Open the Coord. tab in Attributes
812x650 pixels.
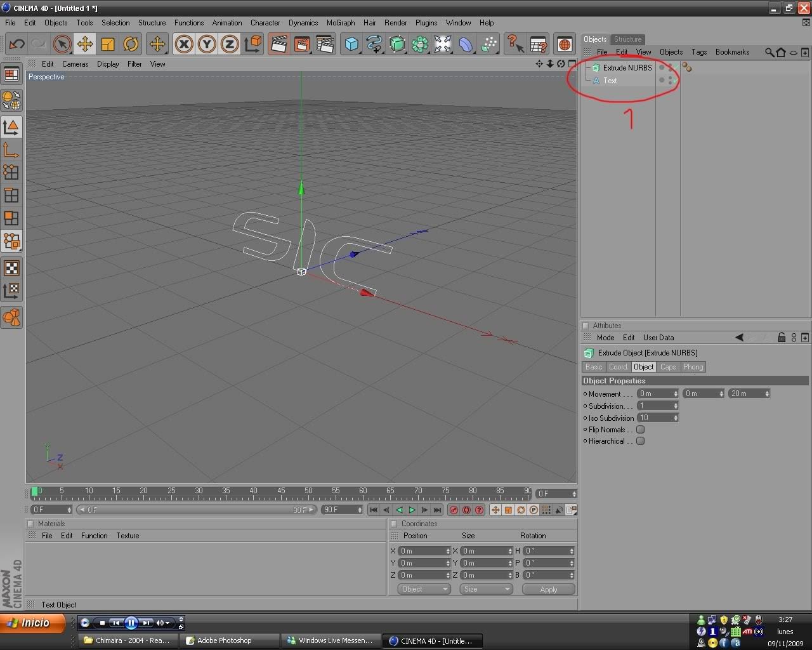pyautogui.click(x=618, y=367)
